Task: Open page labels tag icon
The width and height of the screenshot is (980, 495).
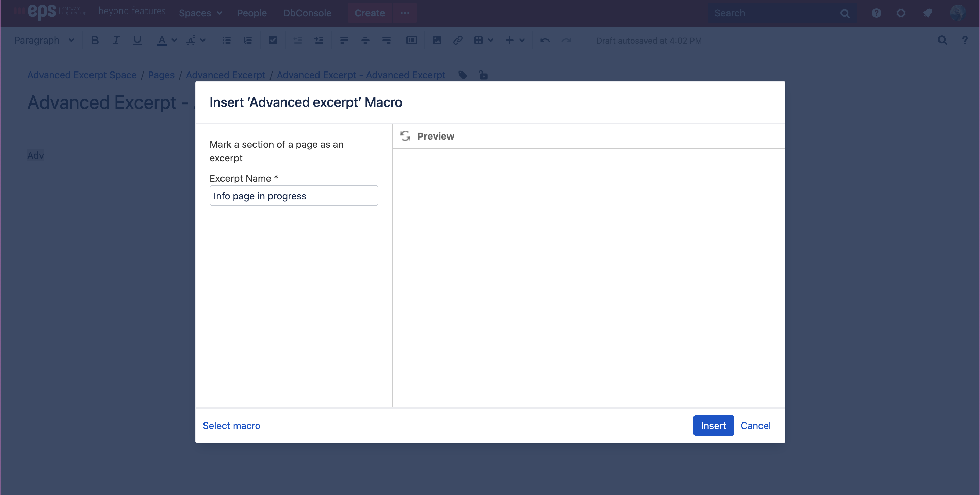Action: (462, 75)
